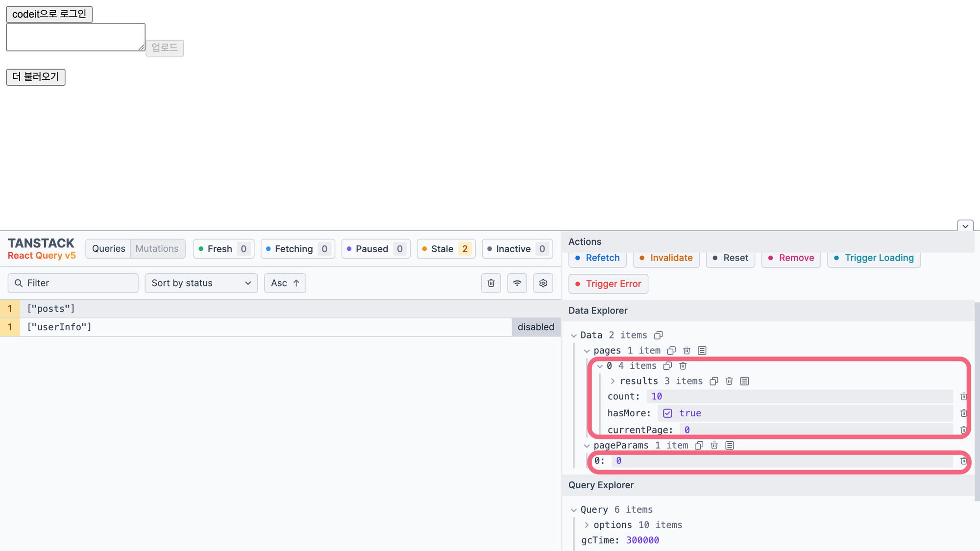The width and height of the screenshot is (980, 551).
Task: Expand the options 10 items node
Action: coord(587,525)
